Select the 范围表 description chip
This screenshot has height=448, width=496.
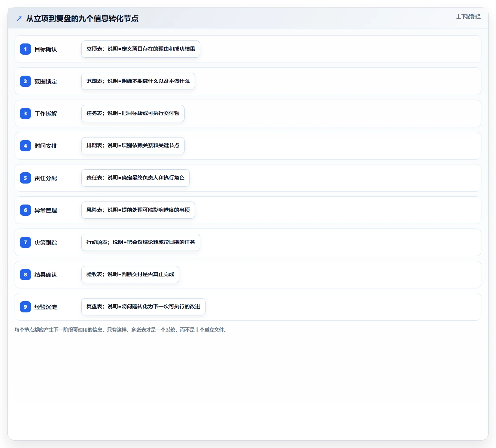(138, 81)
